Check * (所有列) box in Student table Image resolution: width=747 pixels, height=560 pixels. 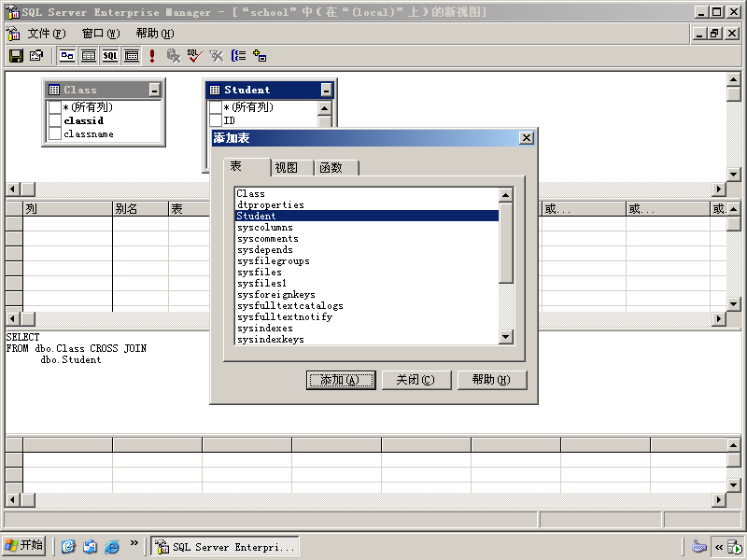click(216, 107)
